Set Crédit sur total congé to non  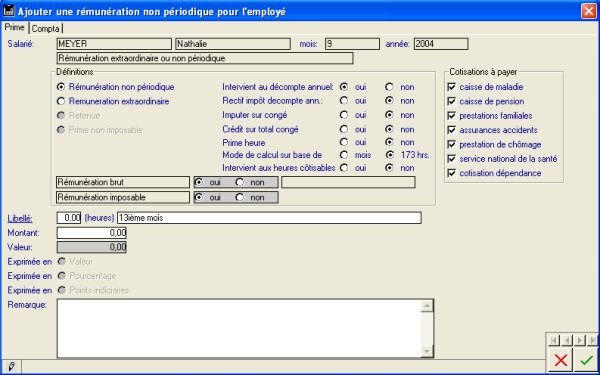pos(390,129)
